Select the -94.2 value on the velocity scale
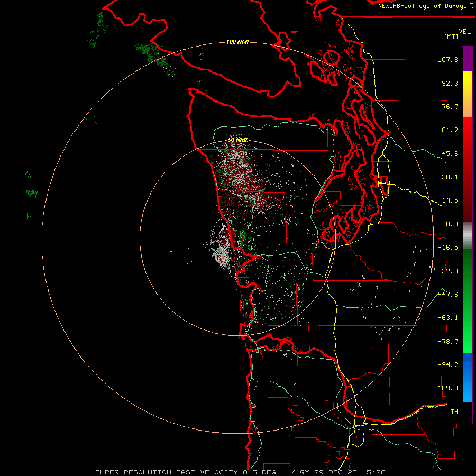The width and height of the screenshot is (476, 476). (448, 365)
